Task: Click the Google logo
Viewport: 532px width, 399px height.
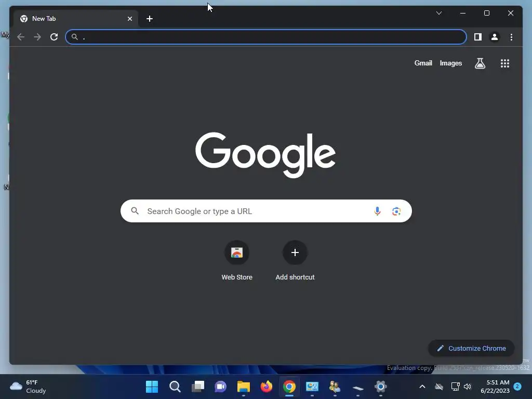Action: tap(265, 155)
